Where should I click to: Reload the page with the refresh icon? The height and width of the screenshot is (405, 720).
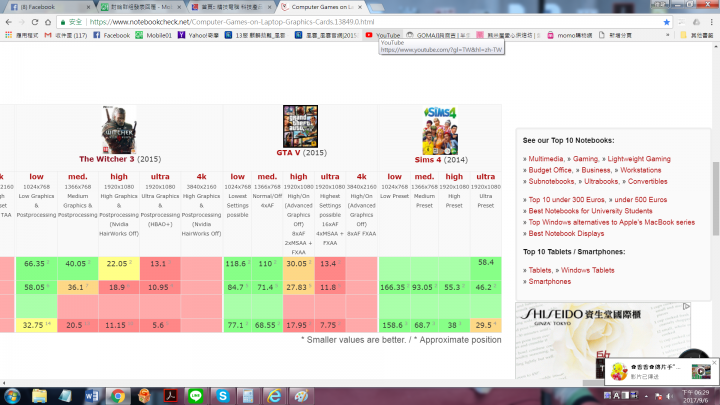point(35,22)
